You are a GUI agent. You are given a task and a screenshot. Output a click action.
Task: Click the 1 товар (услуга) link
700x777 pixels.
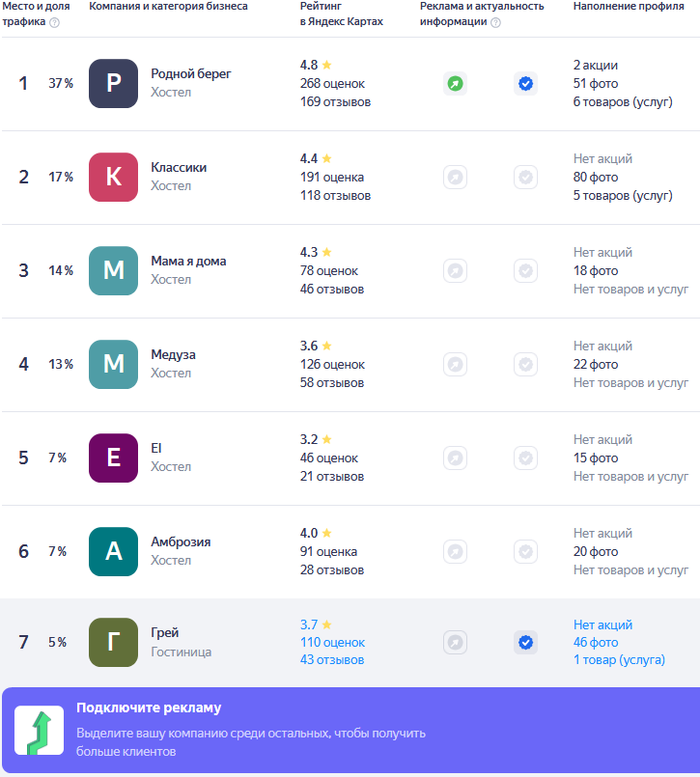619,659
